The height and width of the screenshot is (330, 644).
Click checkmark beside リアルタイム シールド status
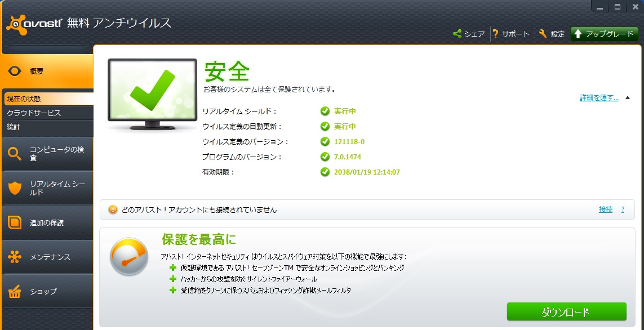(325, 112)
